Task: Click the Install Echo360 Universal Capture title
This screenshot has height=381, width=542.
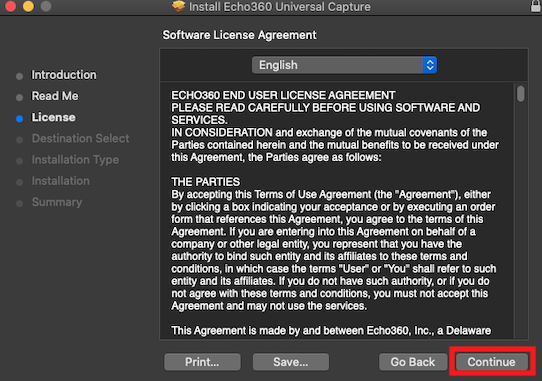Action: (x=280, y=7)
